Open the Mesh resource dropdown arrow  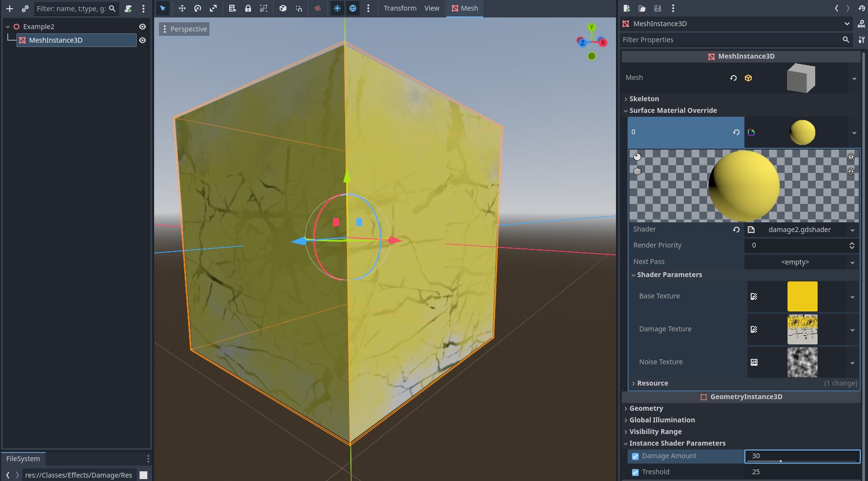coord(854,78)
